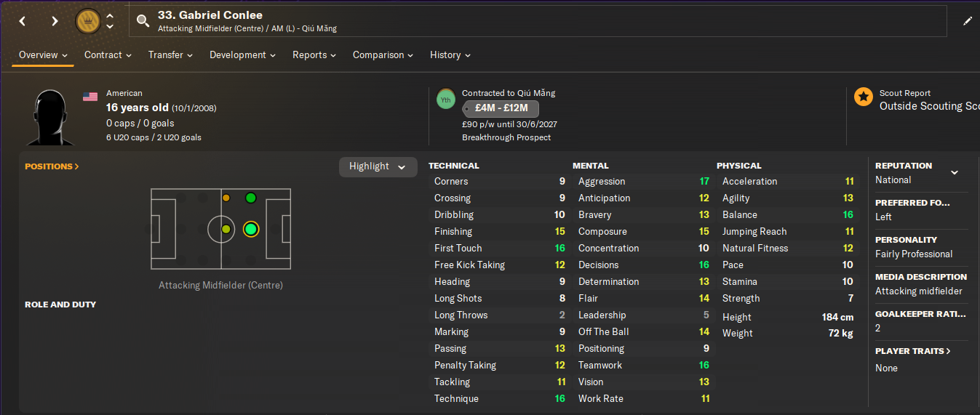Open the Positions link
The image size is (980, 415).
click(x=52, y=166)
